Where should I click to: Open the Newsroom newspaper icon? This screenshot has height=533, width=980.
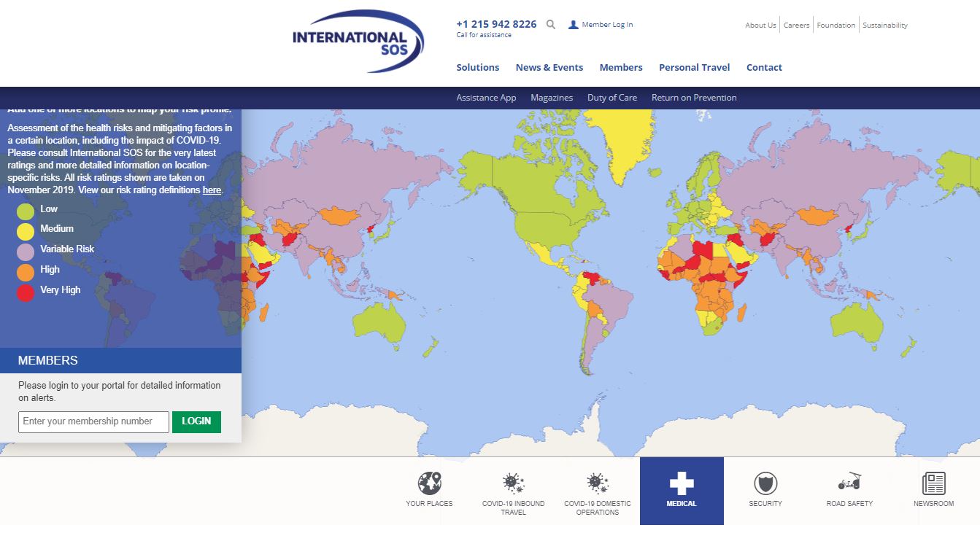[x=933, y=483]
